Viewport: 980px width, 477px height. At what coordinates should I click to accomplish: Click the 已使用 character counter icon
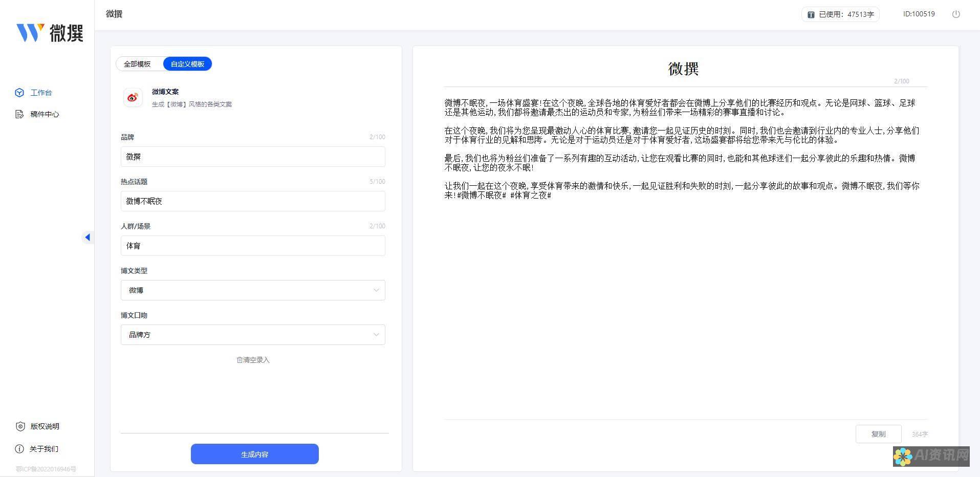tap(811, 15)
